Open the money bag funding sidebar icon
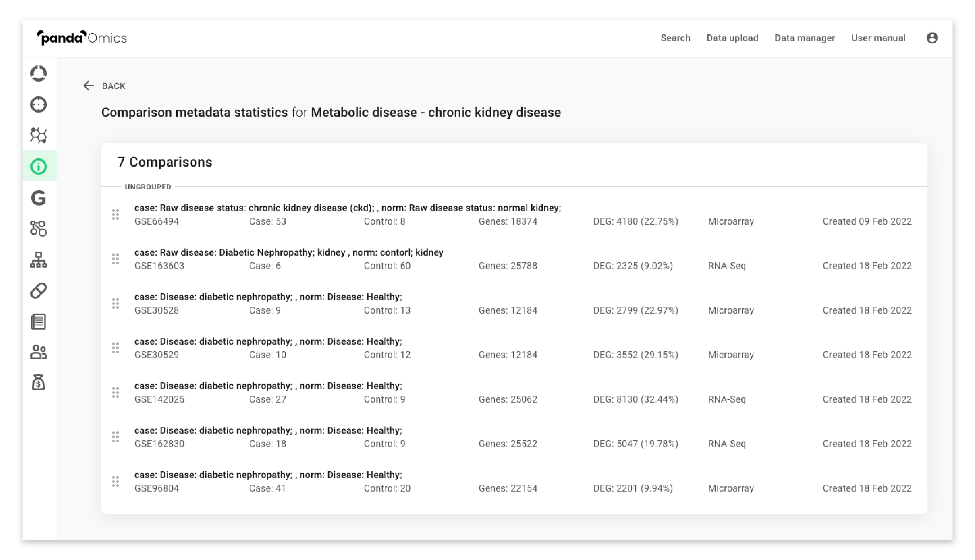 coord(38,383)
